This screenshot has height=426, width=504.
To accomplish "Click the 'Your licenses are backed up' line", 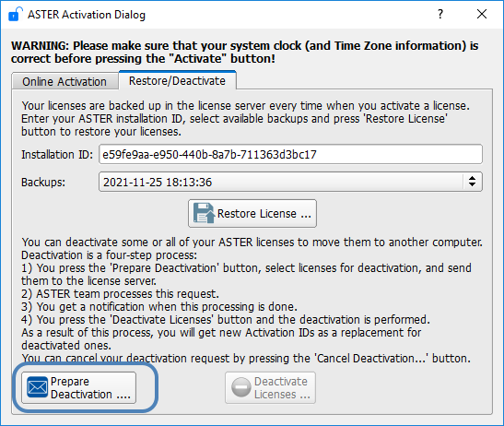I will (246, 106).
